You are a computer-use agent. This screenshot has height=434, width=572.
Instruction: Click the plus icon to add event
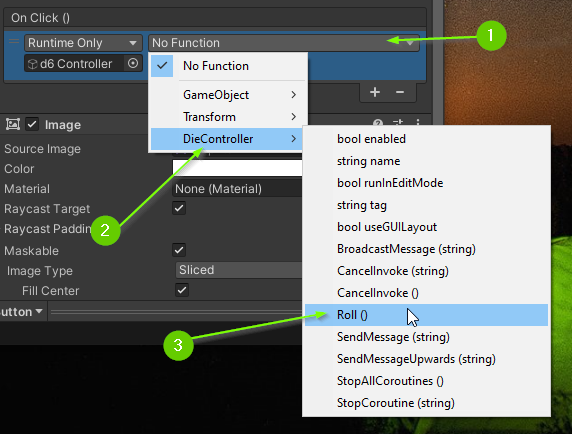pos(375,92)
